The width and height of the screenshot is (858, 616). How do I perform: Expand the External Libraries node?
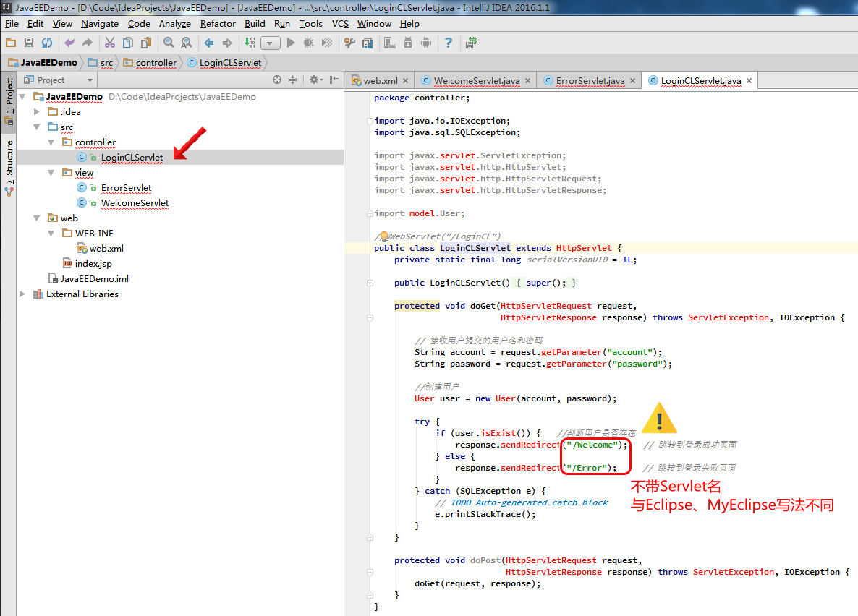[22, 294]
